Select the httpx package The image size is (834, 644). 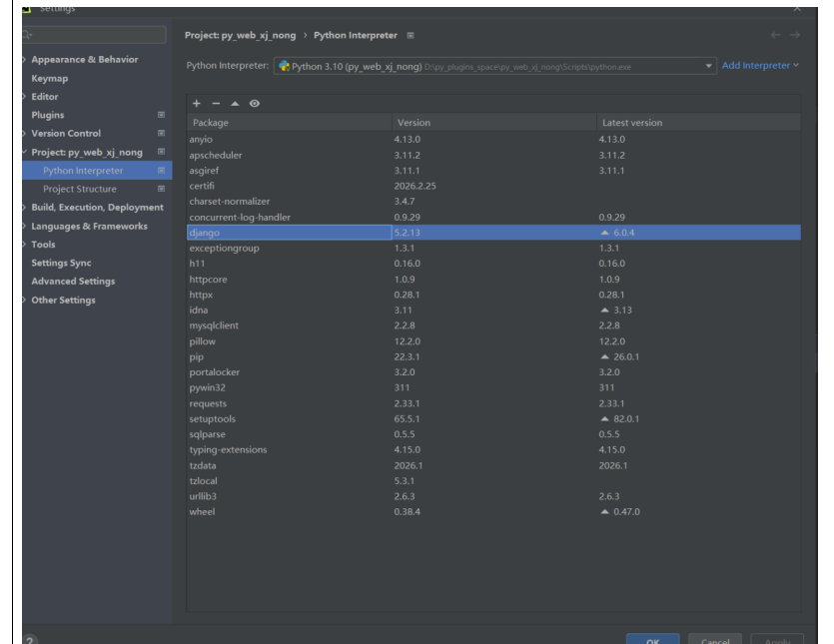pyautogui.click(x=493, y=295)
